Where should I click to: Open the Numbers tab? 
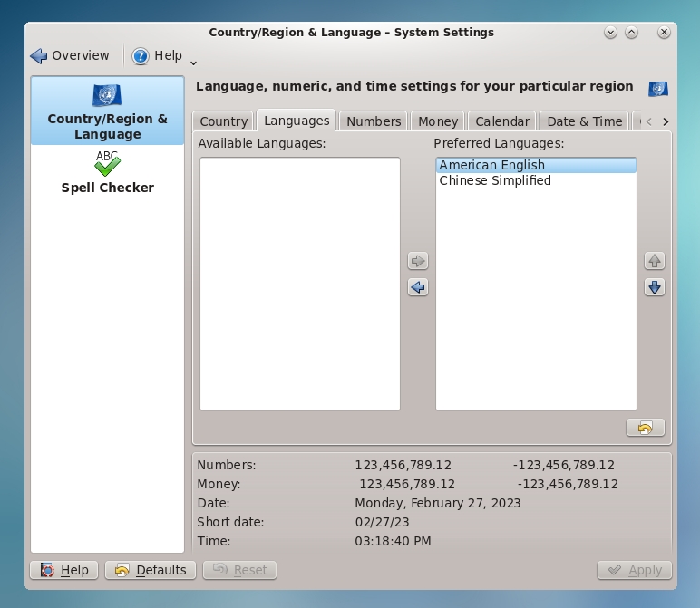(374, 121)
